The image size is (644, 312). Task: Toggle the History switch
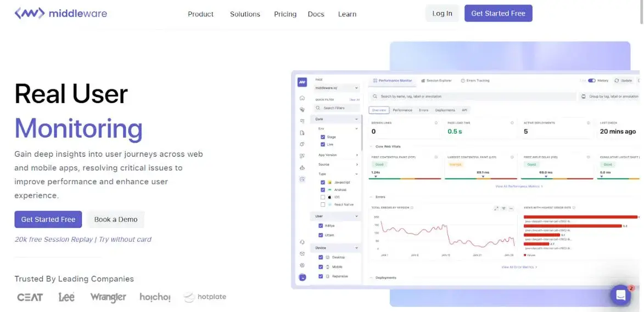pyautogui.click(x=592, y=81)
